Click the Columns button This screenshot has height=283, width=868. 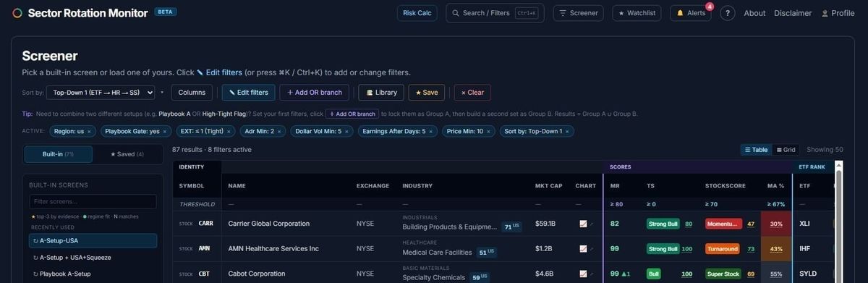(x=192, y=93)
